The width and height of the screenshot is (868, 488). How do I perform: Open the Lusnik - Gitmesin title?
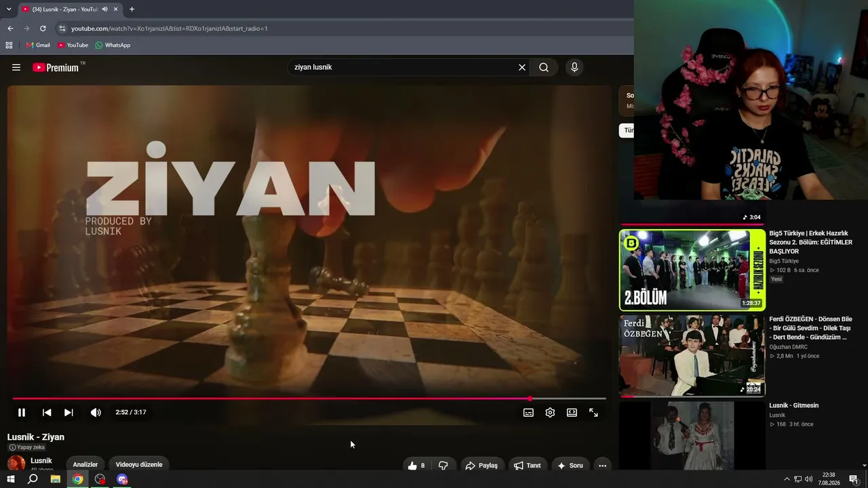(793, 405)
